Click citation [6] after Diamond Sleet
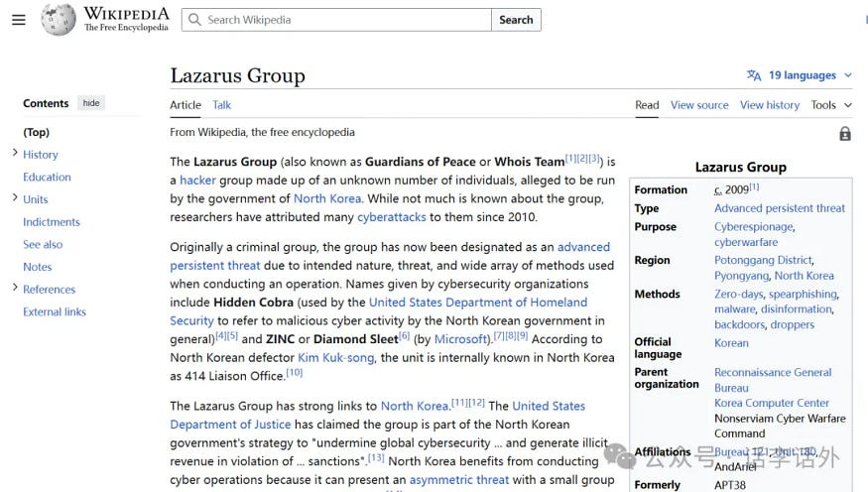Screen dimensions: 868x492 404,336
